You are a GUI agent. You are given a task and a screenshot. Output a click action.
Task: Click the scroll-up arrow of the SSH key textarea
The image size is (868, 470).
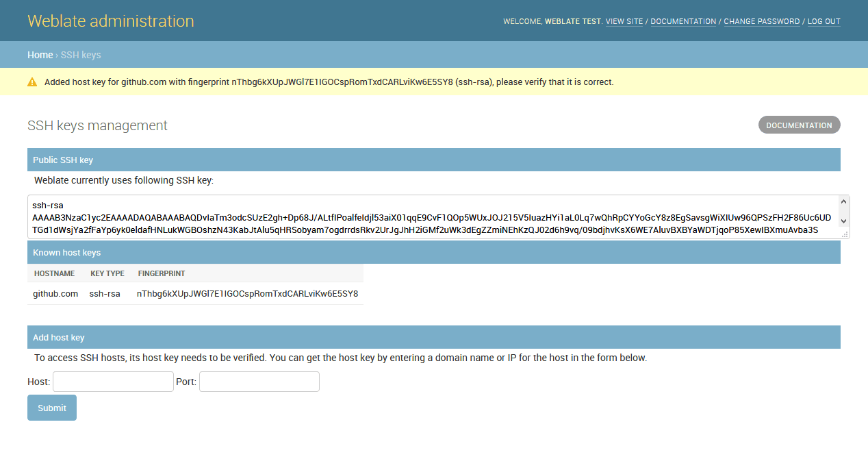(x=843, y=201)
